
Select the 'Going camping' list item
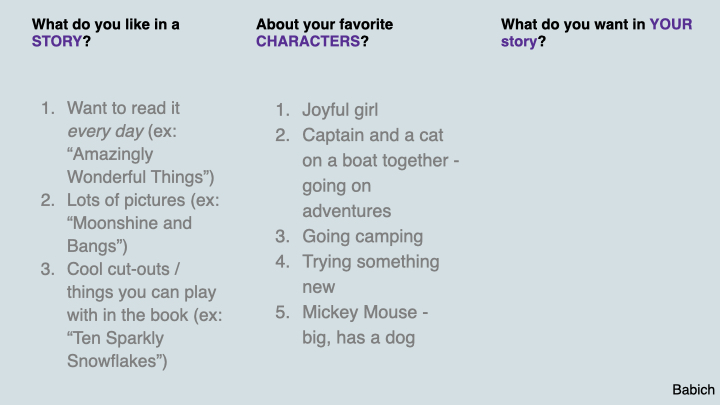click(349, 236)
